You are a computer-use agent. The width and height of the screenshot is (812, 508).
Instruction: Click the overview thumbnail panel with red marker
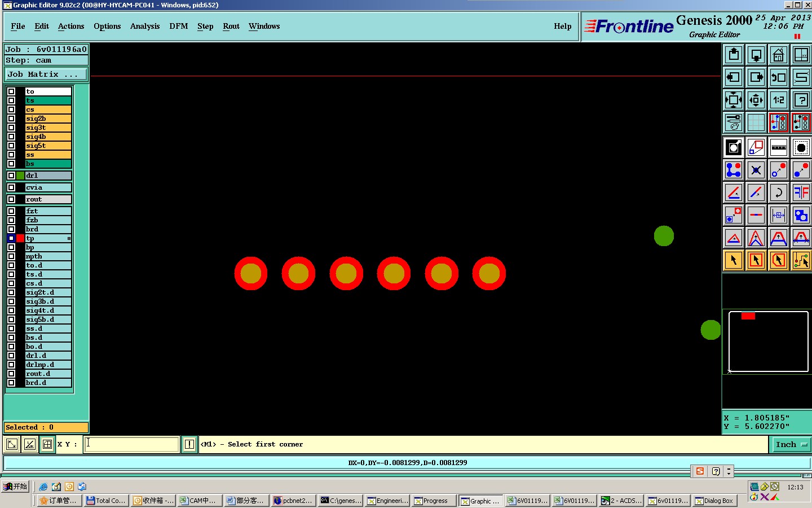pyautogui.click(x=768, y=341)
